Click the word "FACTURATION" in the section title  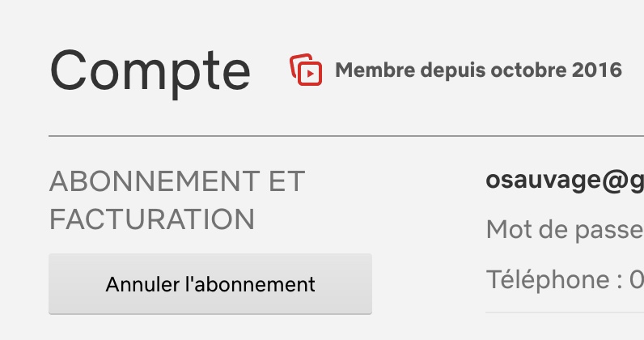152,219
